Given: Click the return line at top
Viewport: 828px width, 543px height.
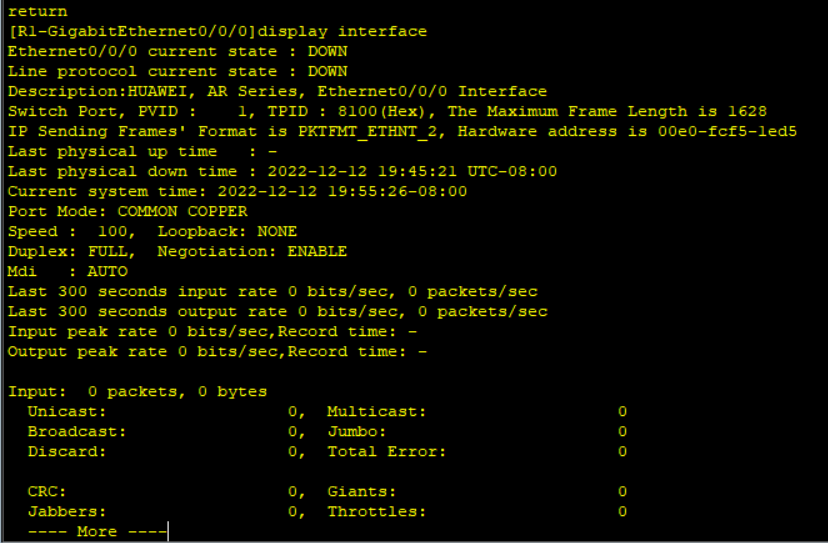Looking at the screenshot, I should (x=37, y=11).
